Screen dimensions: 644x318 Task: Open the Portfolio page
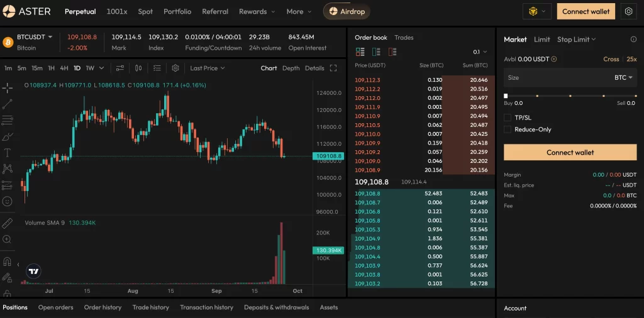click(x=177, y=11)
